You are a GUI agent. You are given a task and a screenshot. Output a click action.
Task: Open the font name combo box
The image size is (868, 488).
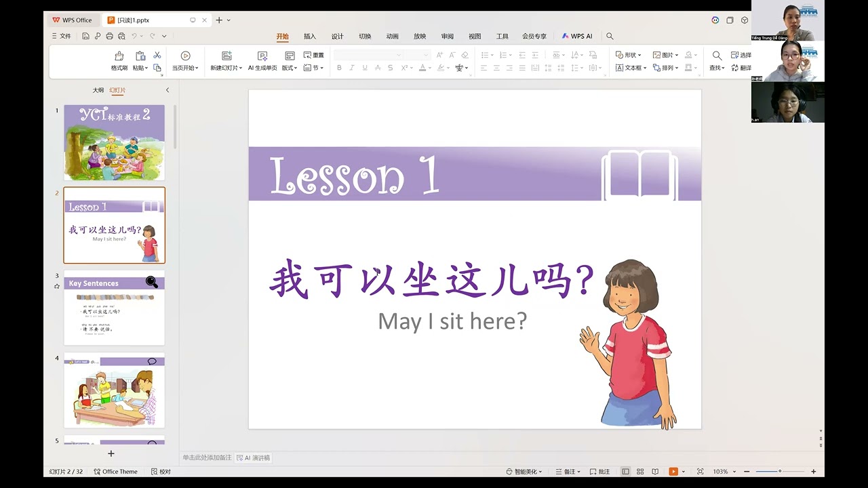[368, 55]
